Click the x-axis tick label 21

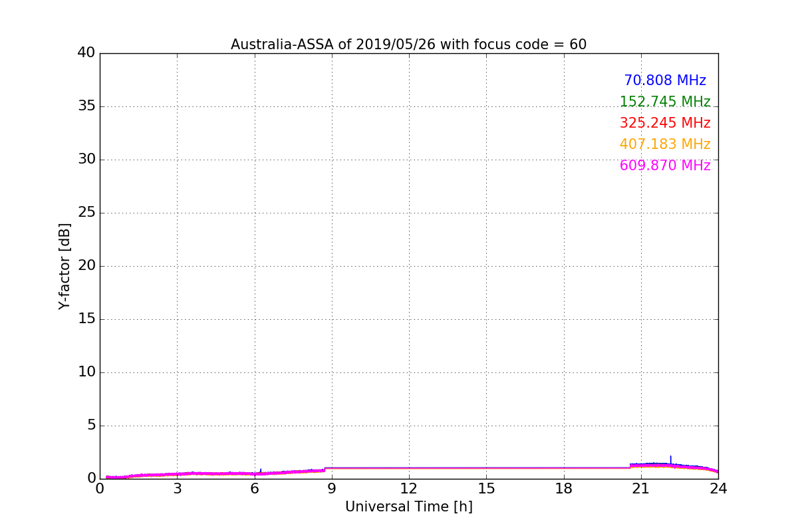tap(641, 489)
